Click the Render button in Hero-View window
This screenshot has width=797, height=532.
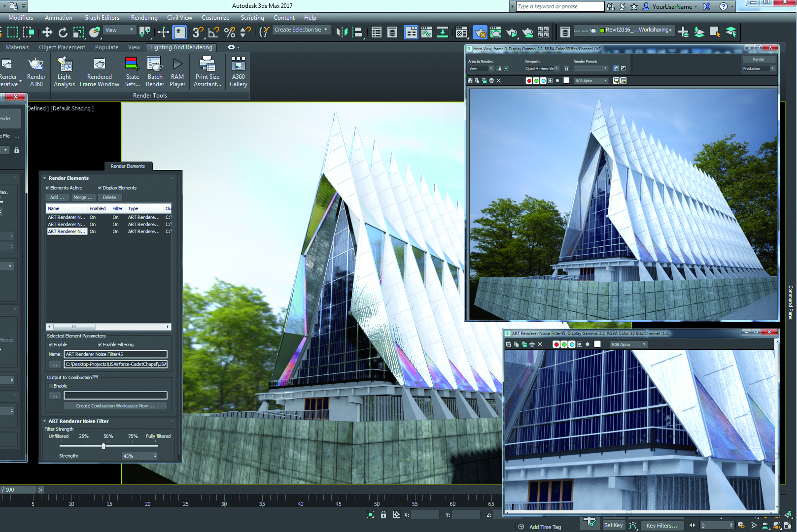pyautogui.click(x=759, y=59)
